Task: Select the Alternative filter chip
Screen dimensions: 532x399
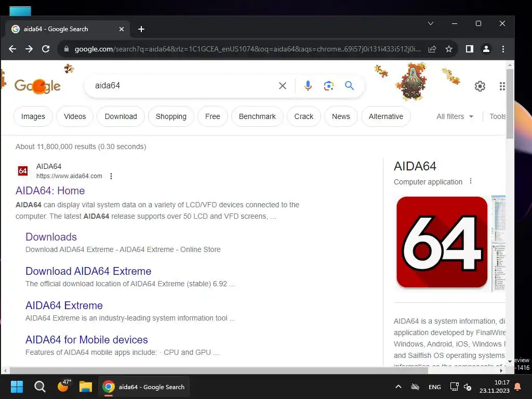Action: point(386,116)
